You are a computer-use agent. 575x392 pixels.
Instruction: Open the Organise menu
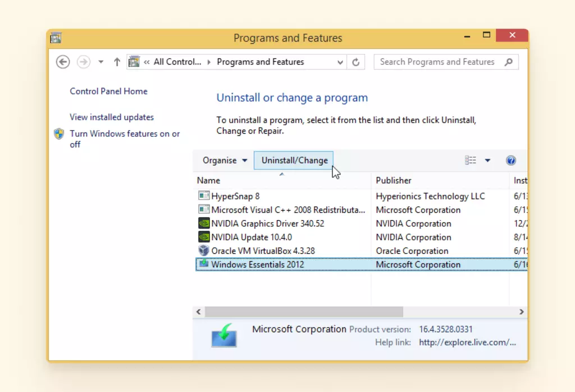point(225,160)
